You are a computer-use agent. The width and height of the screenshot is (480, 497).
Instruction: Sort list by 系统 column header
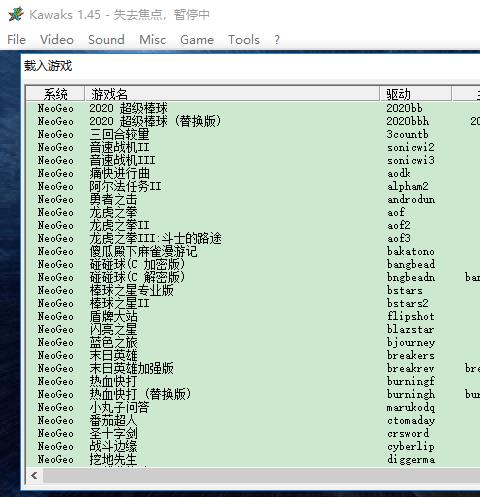pos(55,94)
